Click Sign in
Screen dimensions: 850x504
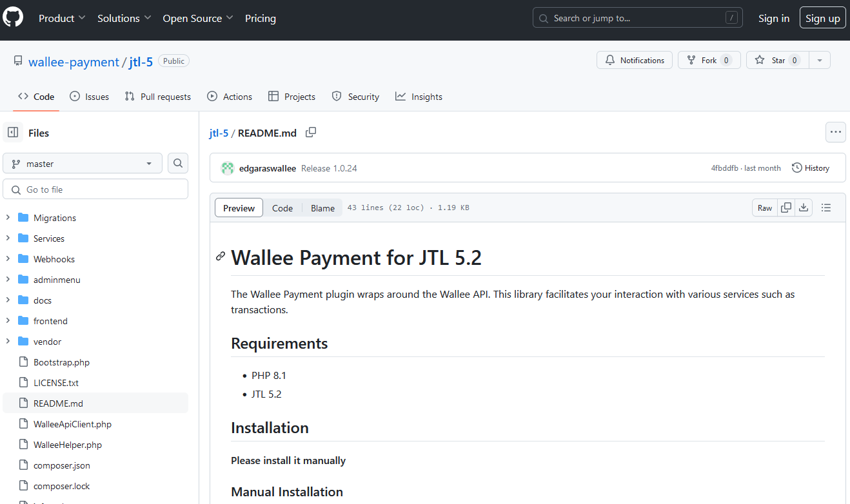774,18
